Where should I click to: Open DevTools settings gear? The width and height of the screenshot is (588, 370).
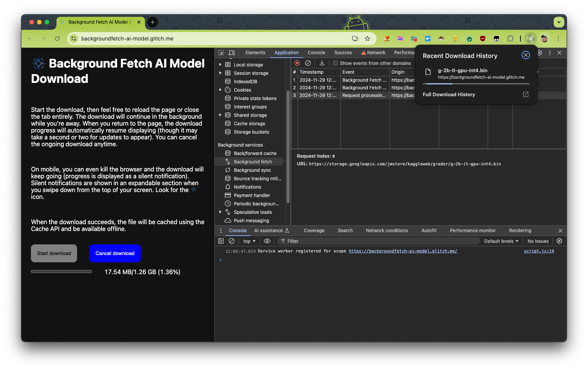point(540,53)
